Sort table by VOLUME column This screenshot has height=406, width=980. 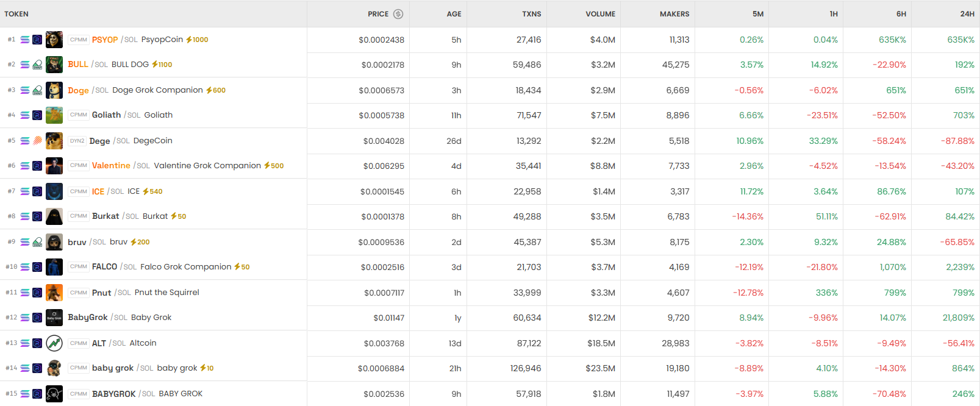(601, 14)
